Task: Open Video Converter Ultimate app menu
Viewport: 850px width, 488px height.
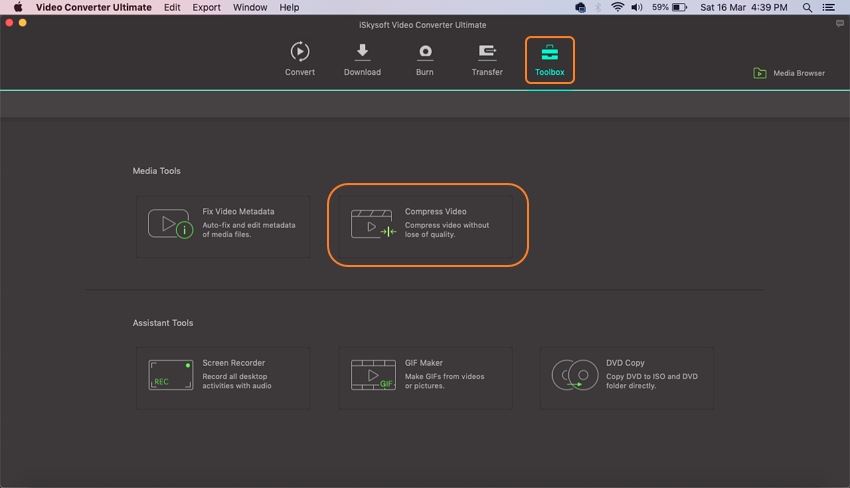Action: tap(94, 7)
